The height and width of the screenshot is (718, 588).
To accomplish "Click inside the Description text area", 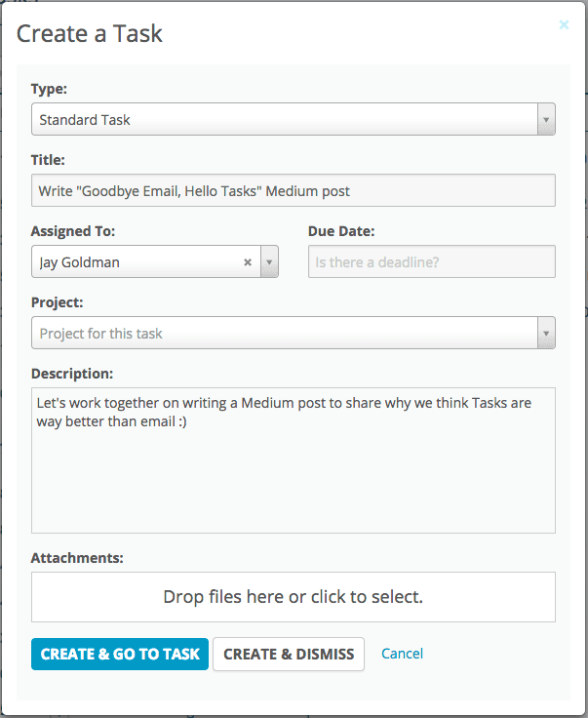I will [x=294, y=460].
